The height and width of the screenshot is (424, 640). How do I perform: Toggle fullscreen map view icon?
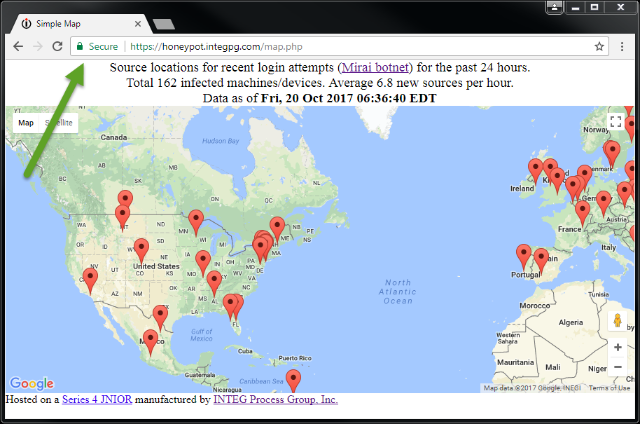[x=616, y=122]
